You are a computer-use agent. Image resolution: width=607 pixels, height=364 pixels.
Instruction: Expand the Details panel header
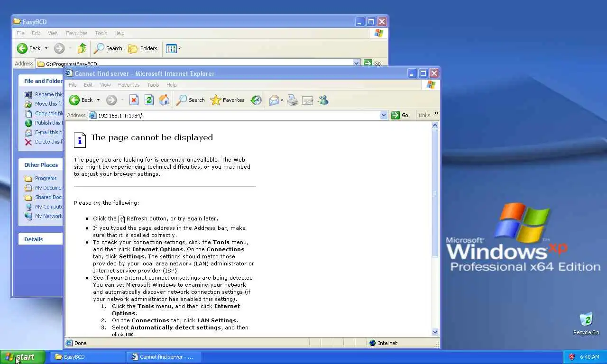point(41,239)
